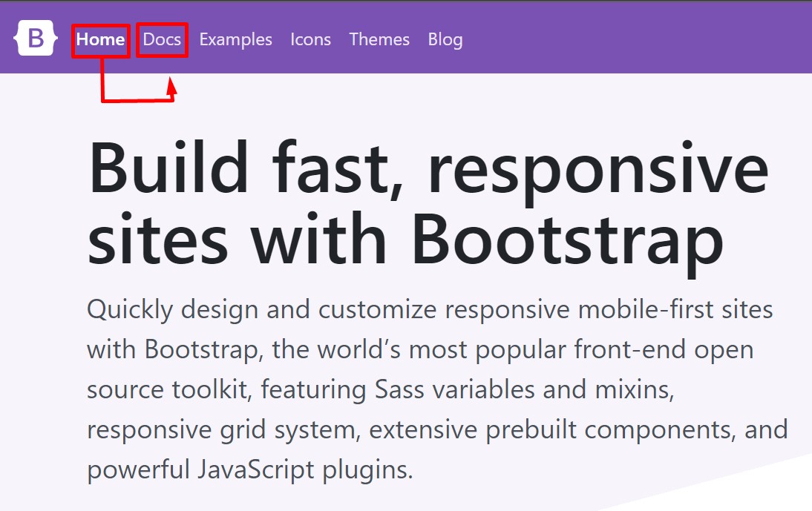Visit the Themes page
The height and width of the screenshot is (511, 812).
(379, 39)
